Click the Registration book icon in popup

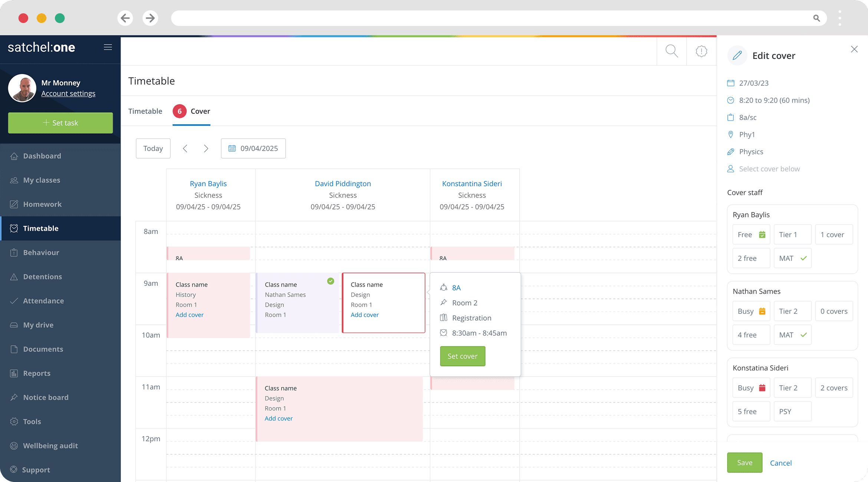[444, 318]
